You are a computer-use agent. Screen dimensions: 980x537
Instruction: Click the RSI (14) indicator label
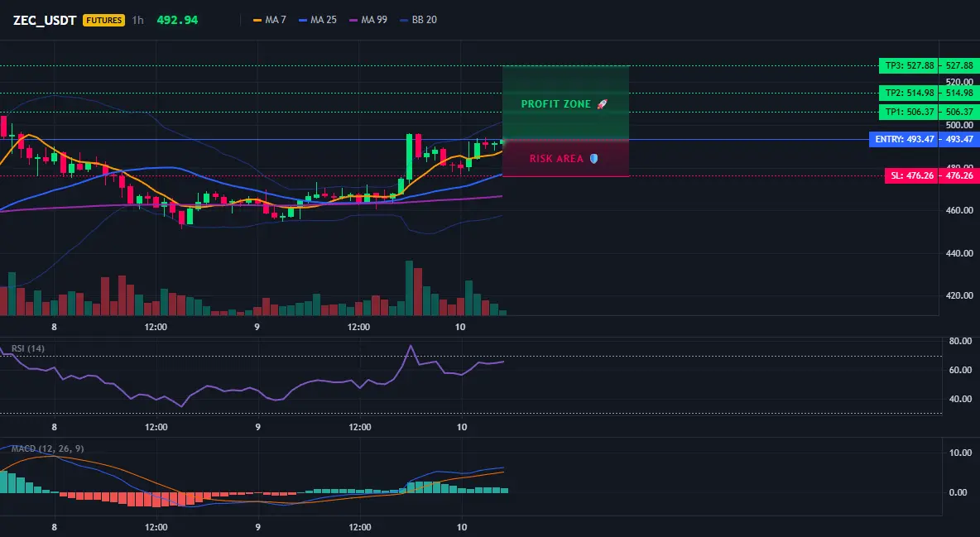point(28,348)
